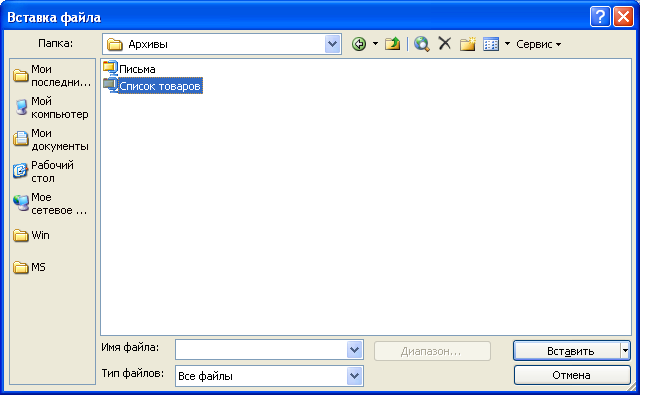Open Мои документы in places bar

coord(52,139)
